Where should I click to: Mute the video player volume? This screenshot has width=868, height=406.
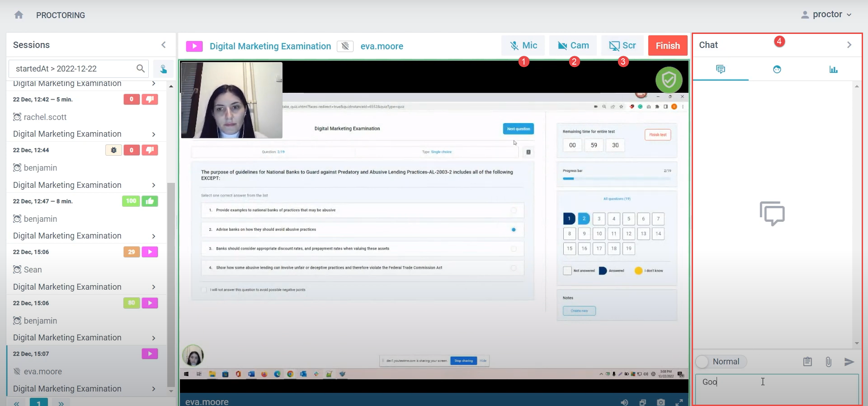[x=624, y=402]
